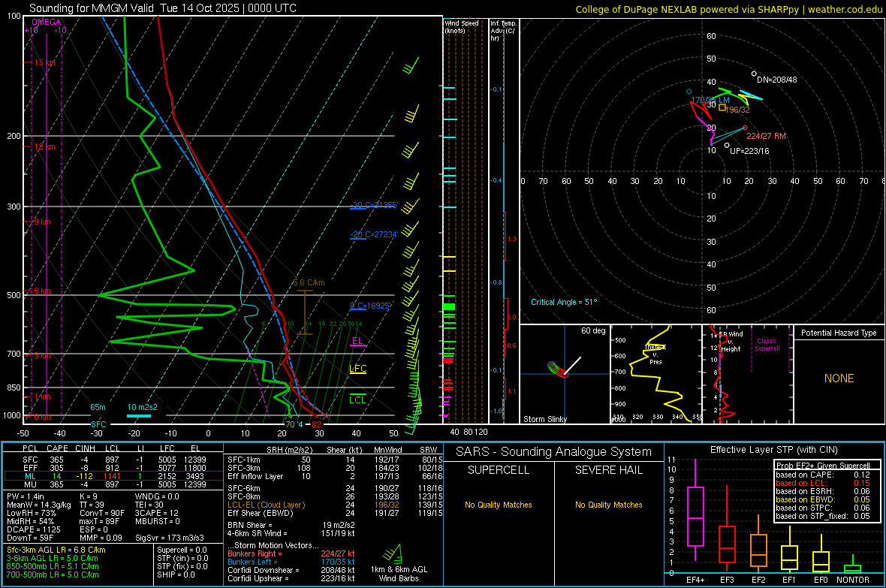This screenshot has height=588, width=886.
Task: Select the Sfc-3km AGL LR = 6.8 C/km line
Action: pos(56,550)
